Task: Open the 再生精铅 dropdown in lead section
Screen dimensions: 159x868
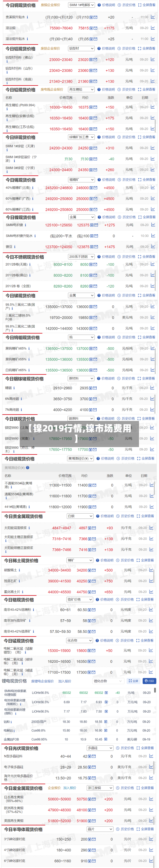Action: tap(81, 89)
